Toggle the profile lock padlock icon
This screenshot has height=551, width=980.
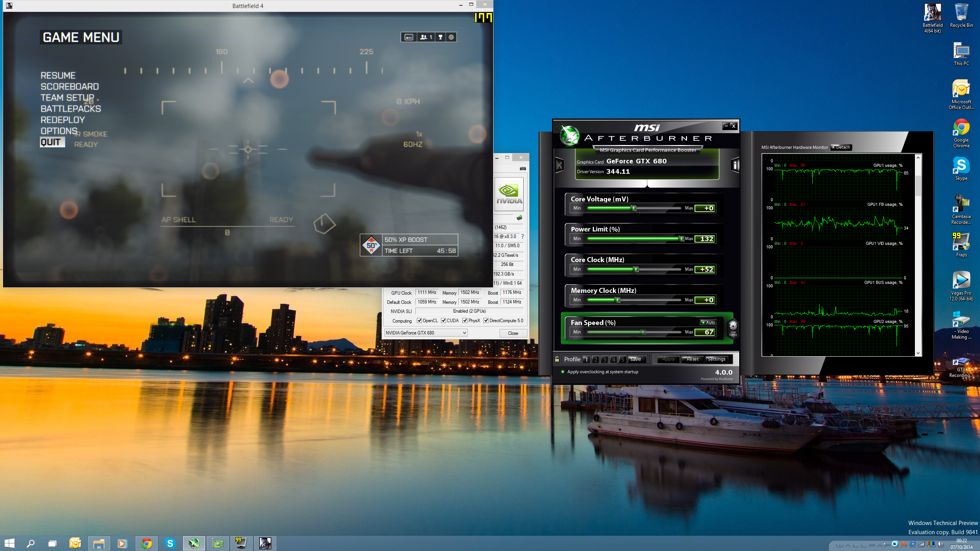[x=557, y=359]
